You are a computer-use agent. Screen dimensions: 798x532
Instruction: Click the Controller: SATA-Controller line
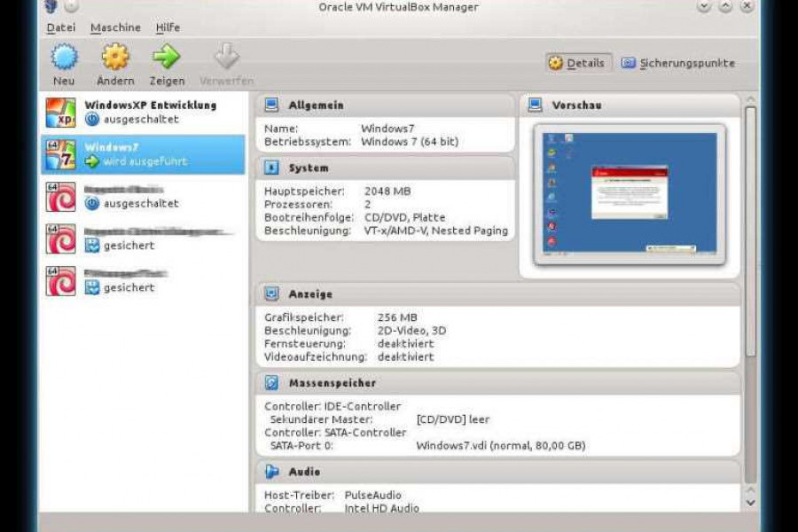[x=335, y=433]
